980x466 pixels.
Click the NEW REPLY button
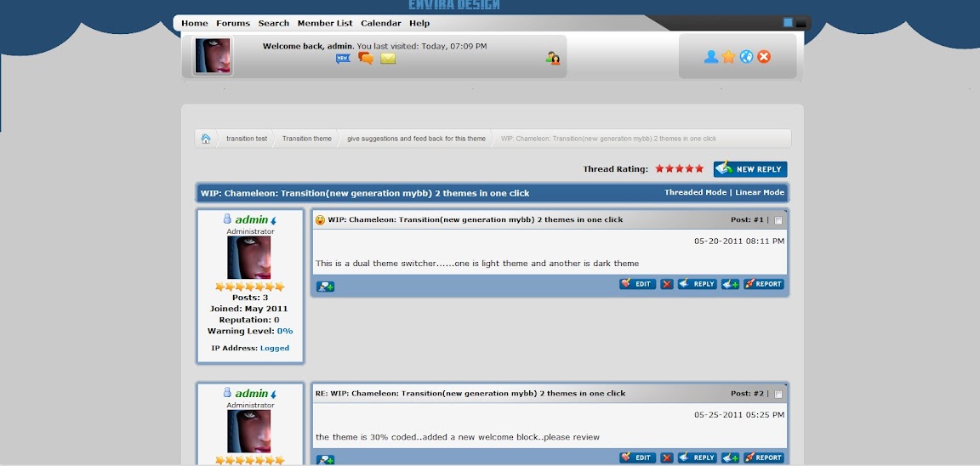tap(750, 169)
